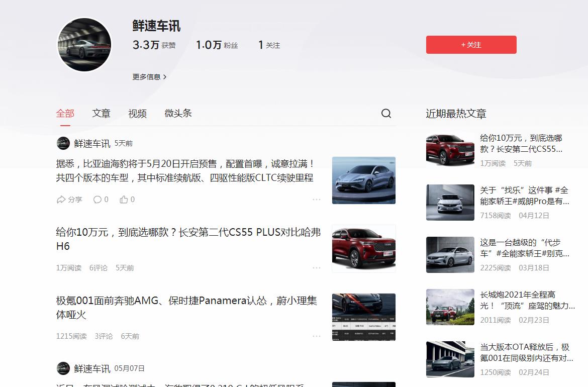Viewport: 588px width, 387px height.
Task: Switch to the 视频 tab
Action: 137,113
